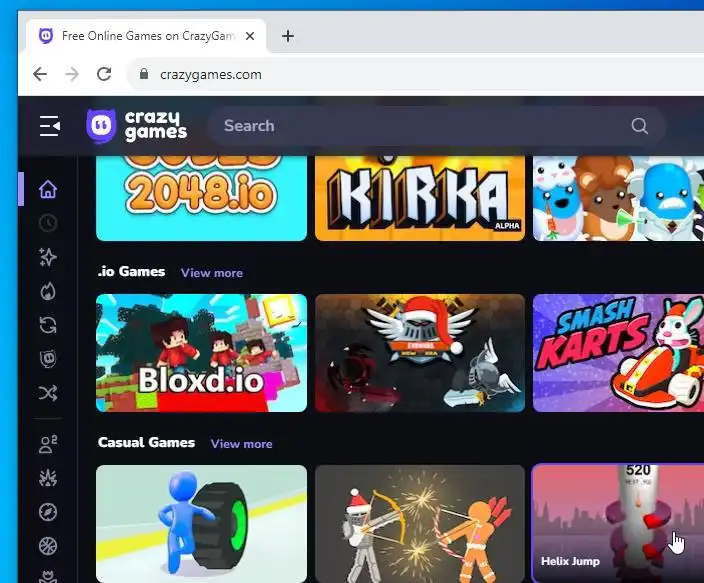Image resolution: width=704 pixels, height=583 pixels.
Task: Open the stickman archer game thumbnail
Action: [x=420, y=524]
